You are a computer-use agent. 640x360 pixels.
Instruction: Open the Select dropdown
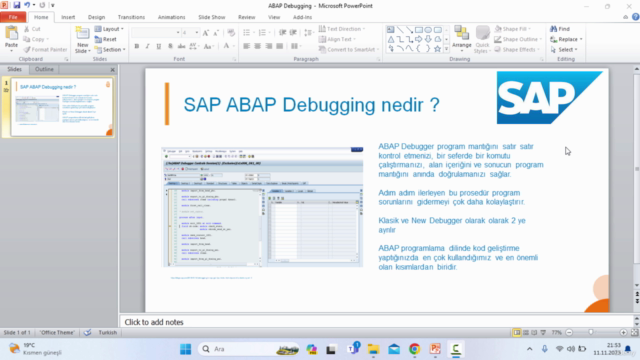[x=564, y=49]
